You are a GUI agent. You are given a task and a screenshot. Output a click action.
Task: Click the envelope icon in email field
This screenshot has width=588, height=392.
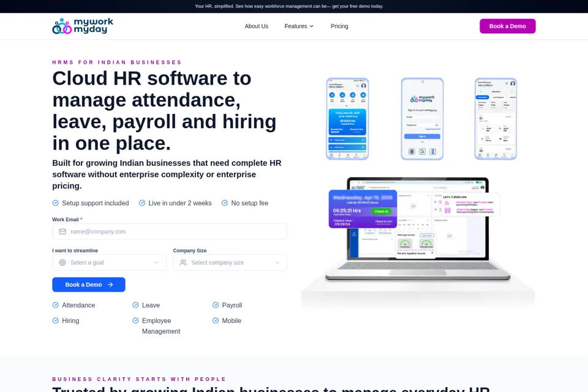(62, 232)
